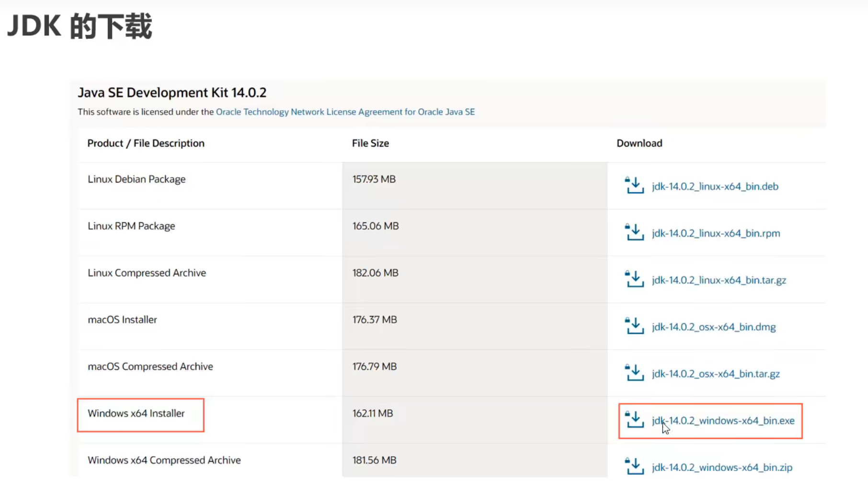868x481 pixels.
Task: Select the 'macOS Installer' description text
Action: [x=122, y=320]
